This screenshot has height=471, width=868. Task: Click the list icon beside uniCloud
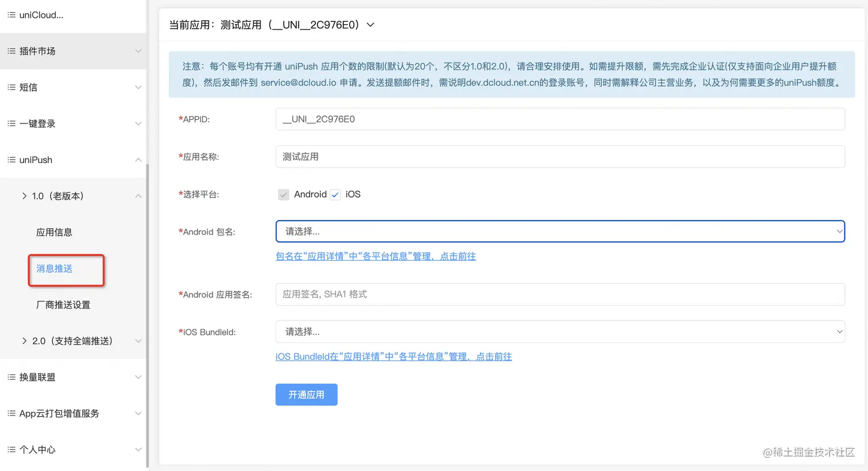pyautogui.click(x=11, y=15)
